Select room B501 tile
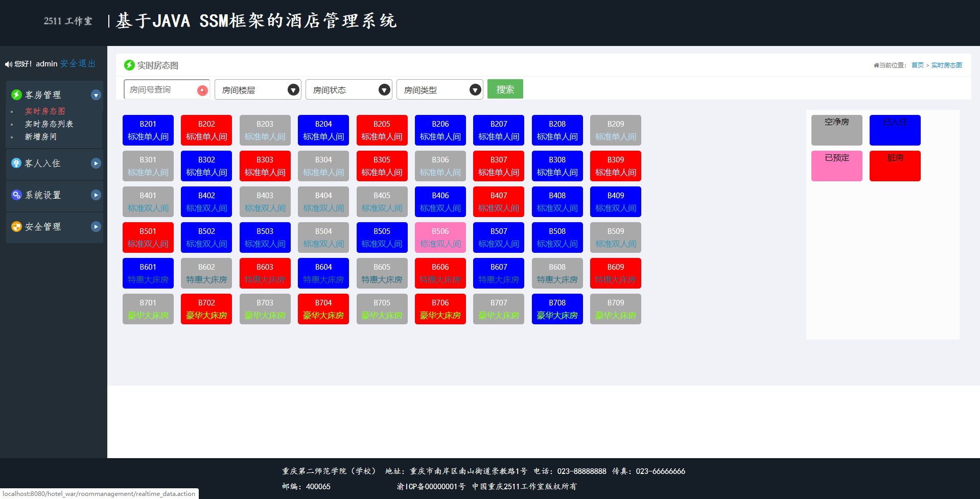The image size is (980, 499). tap(148, 237)
